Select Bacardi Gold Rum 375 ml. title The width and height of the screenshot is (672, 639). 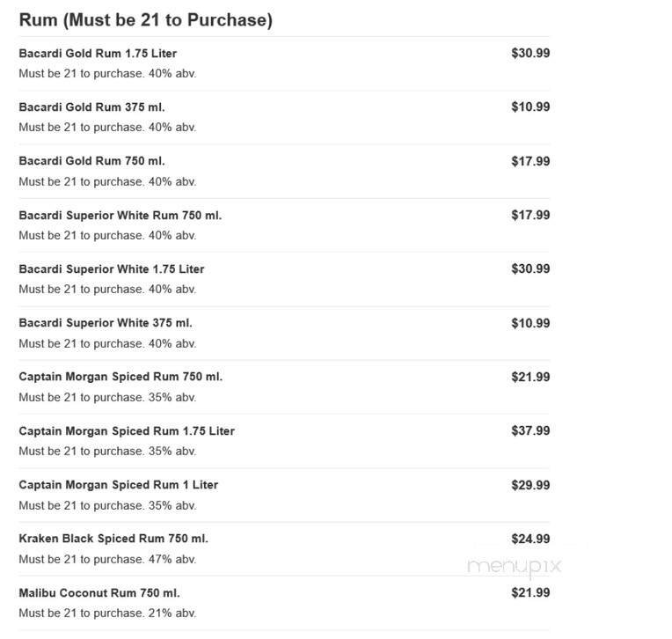(91, 107)
